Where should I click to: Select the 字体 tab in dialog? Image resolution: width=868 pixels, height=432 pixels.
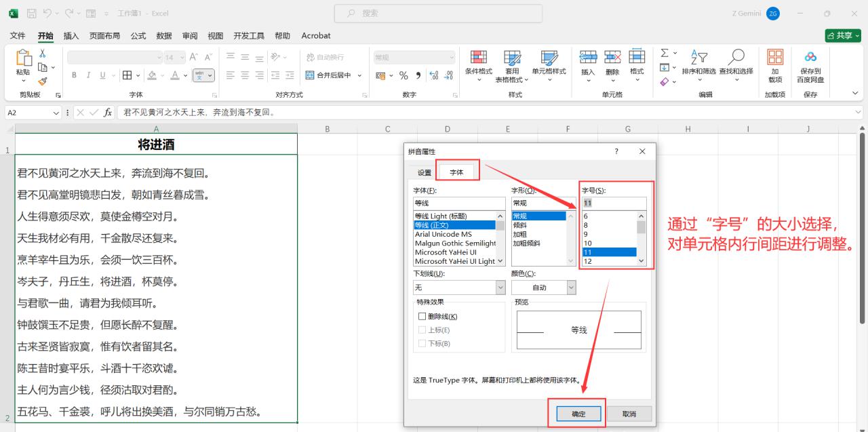(457, 172)
